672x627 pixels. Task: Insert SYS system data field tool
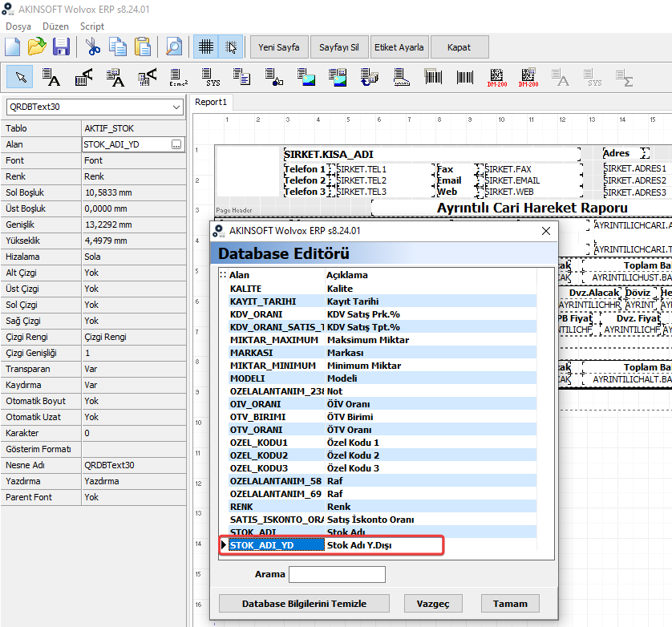coord(210,78)
